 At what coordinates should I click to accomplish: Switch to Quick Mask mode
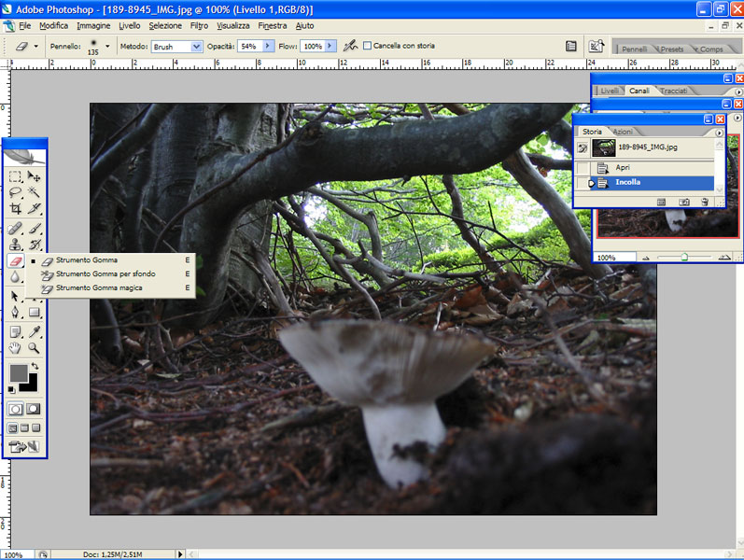tap(34, 409)
